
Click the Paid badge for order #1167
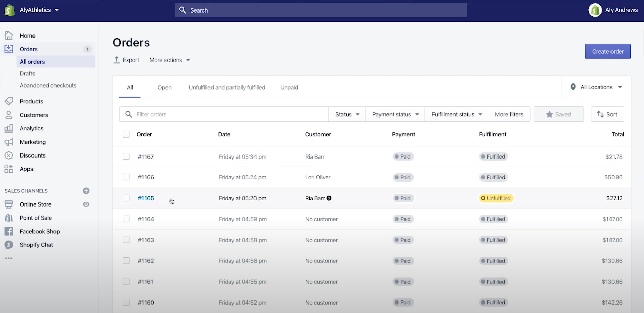point(403,156)
